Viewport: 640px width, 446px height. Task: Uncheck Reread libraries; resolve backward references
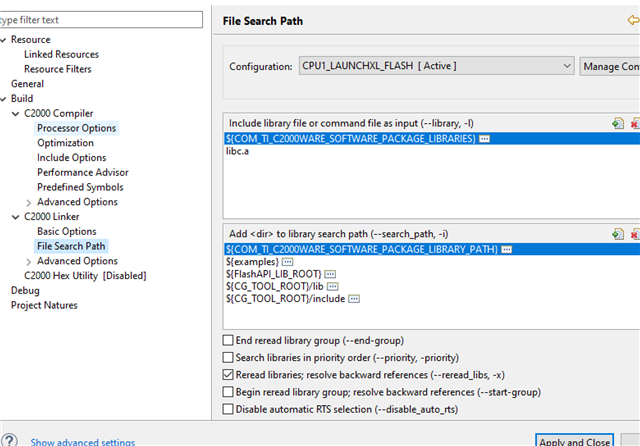228,374
